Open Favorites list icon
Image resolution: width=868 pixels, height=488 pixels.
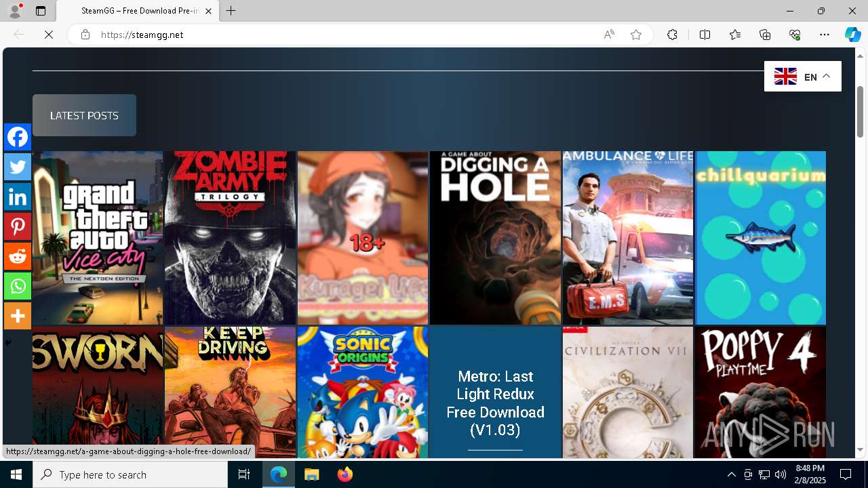pos(735,35)
